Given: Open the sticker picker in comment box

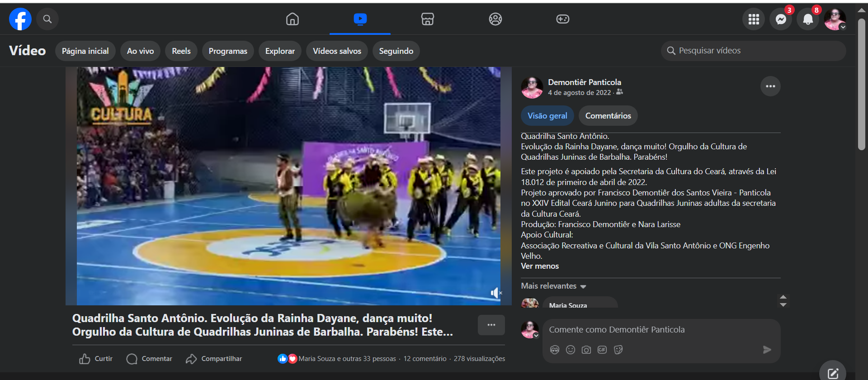Looking at the screenshot, I should [x=618, y=350].
